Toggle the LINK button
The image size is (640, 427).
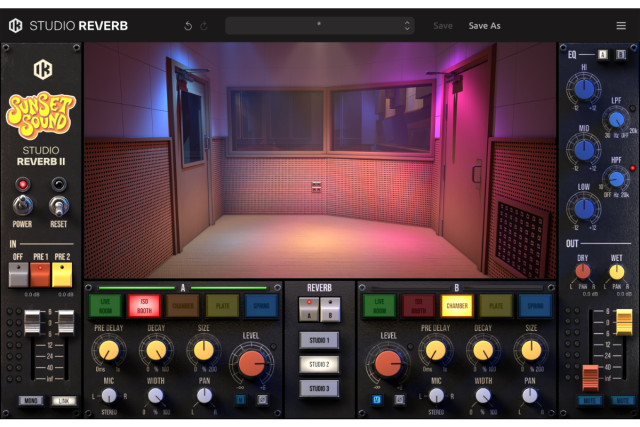tap(64, 401)
